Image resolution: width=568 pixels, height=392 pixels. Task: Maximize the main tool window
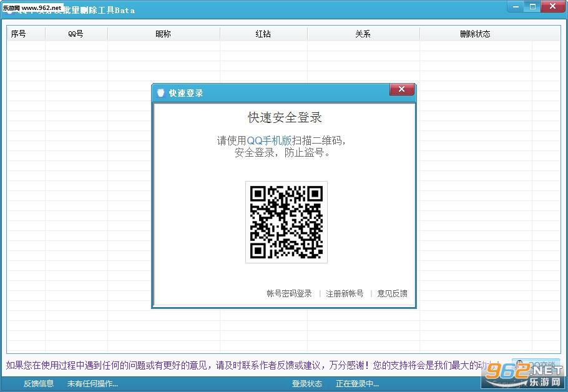[x=532, y=6]
